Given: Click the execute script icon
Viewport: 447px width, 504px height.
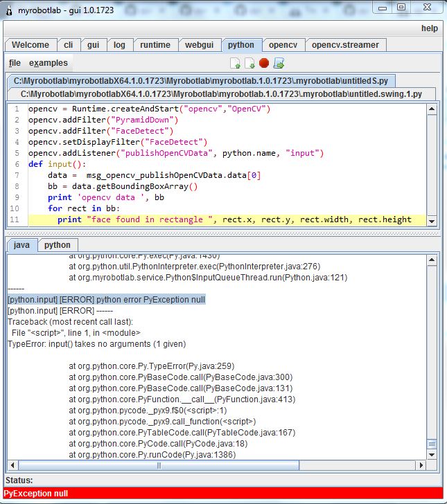Looking at the screenshot, I should (279, 63).
